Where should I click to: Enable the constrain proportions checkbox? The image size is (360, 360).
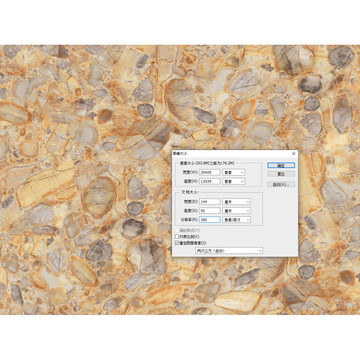(x=177, y=237)
